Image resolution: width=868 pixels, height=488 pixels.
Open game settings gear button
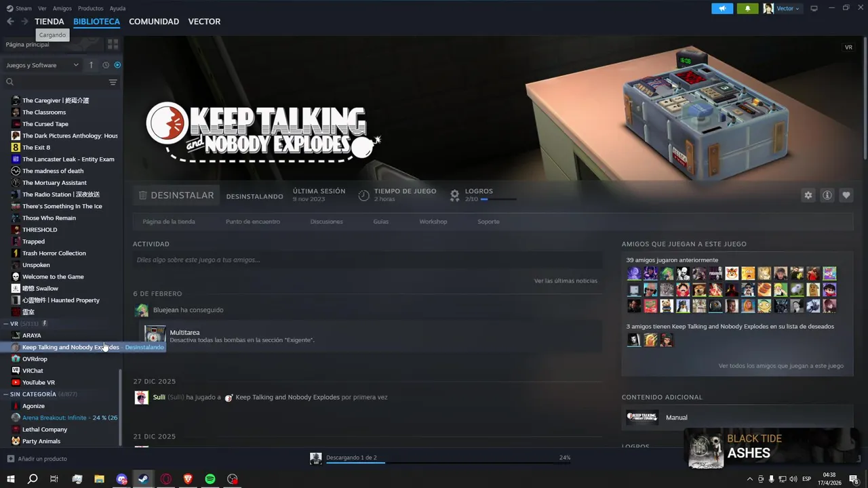pyautogui.click(x=808, y=195)
